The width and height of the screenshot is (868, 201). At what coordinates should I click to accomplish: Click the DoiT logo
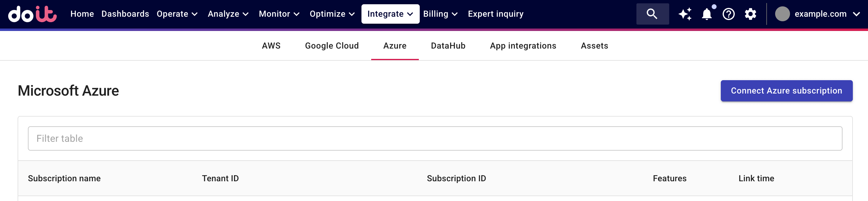32,14
